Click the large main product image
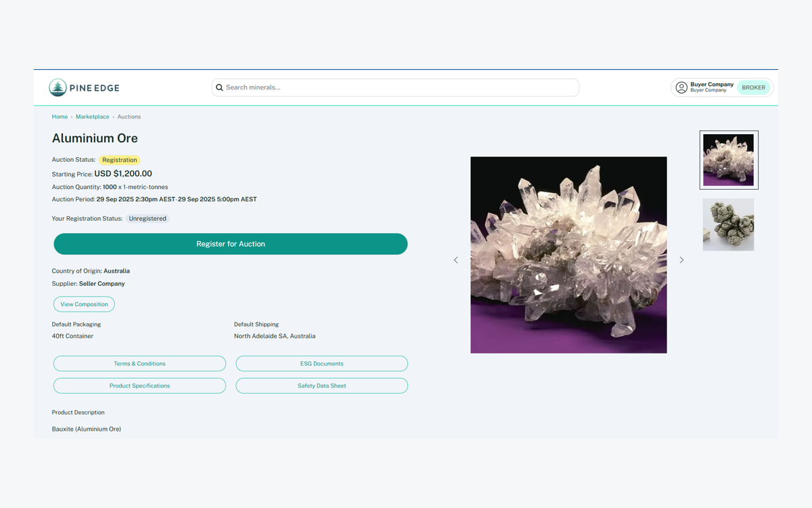 pyautogui.click(x=568, y=255)
